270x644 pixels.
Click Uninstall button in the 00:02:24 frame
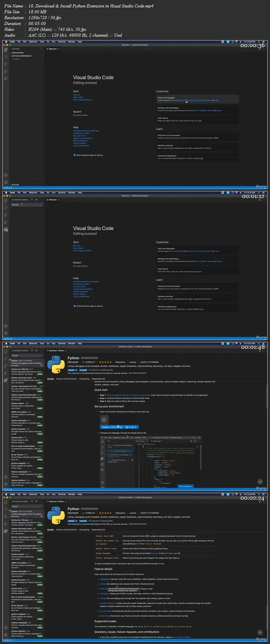83,520
